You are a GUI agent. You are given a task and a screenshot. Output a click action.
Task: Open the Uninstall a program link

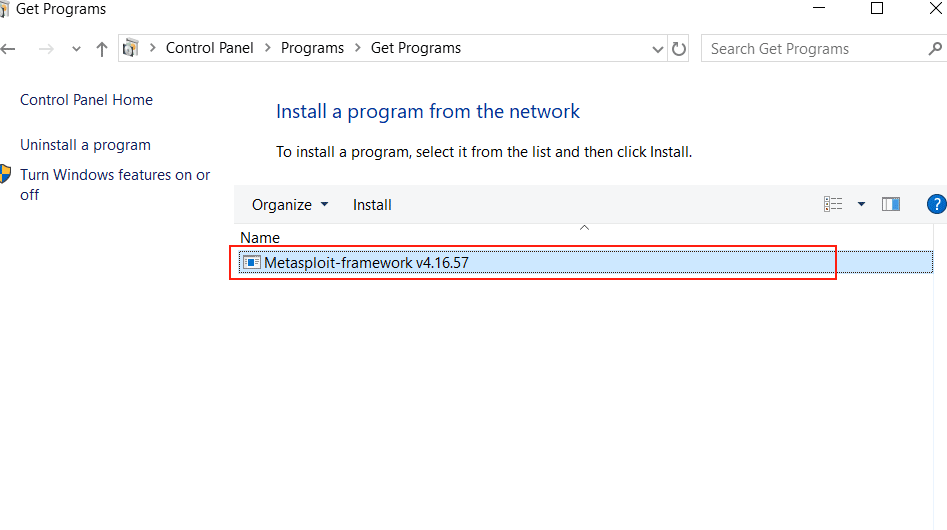tap(85, 145)
